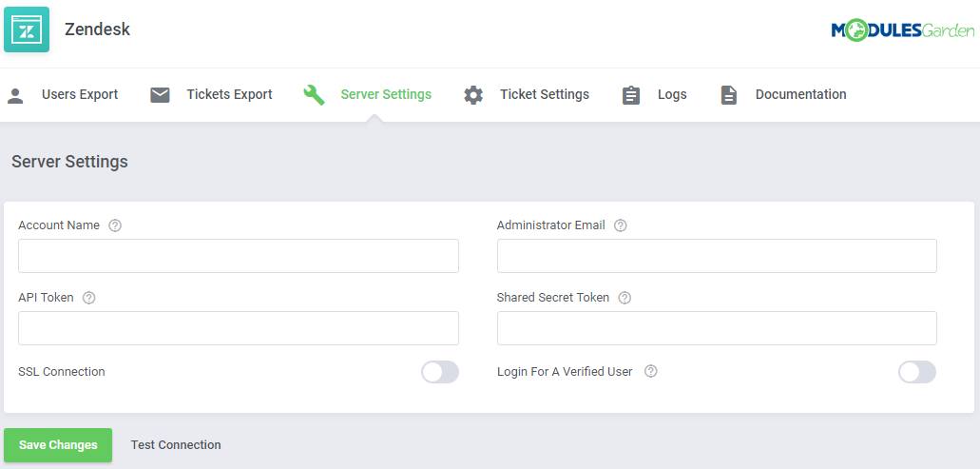
Task: Click the Logs clipboard icon
Action: (631, 95)
